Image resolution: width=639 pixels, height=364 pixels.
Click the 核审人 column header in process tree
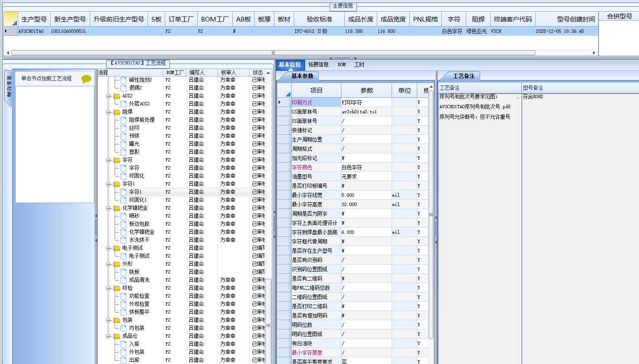234,72
